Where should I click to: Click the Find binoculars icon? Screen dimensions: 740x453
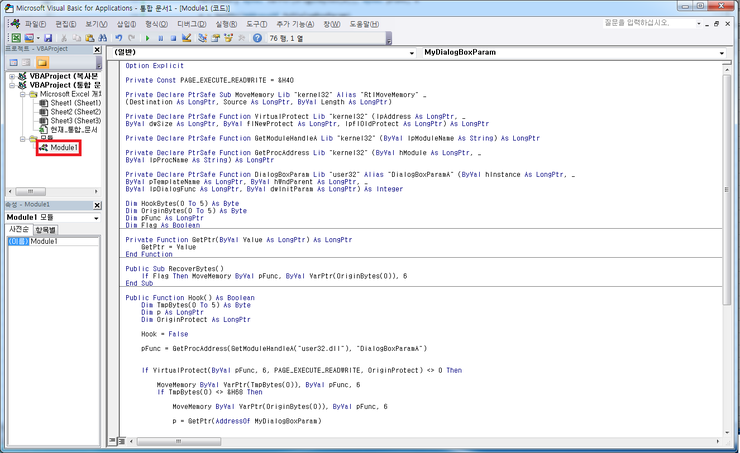pos(101,38)
